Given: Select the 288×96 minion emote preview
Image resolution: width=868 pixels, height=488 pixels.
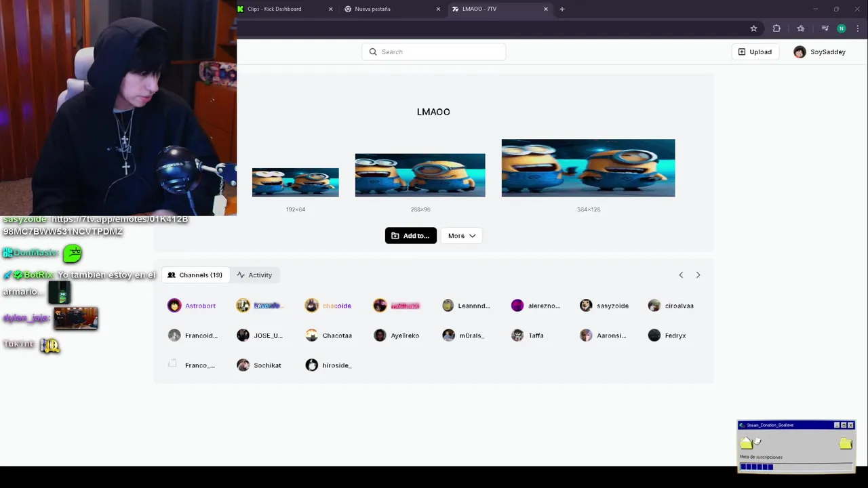Looking at the screenshot, I should (420, 176).
